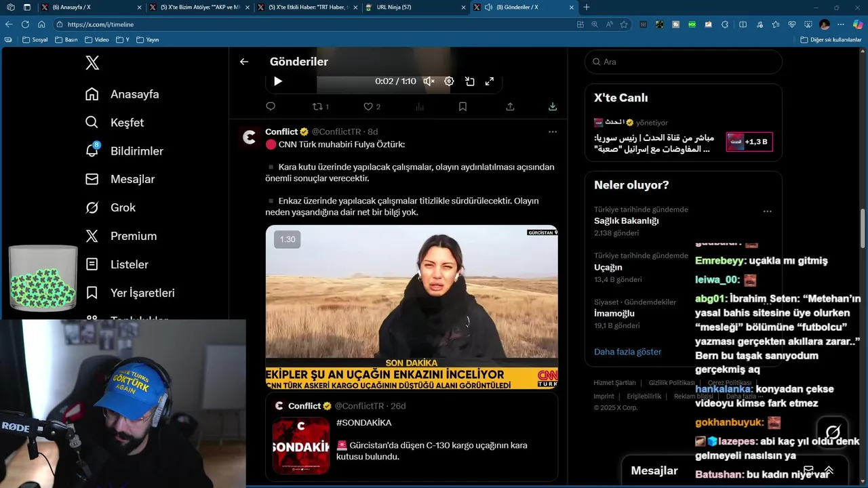The image size is (868, 488).
Task: Go to Anasayfa in sidebar
Action: click(x=122, y=94)
